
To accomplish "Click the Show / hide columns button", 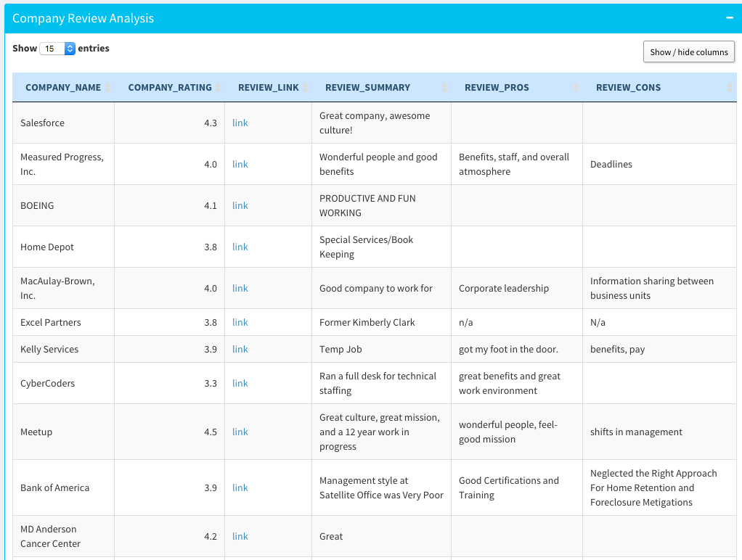I will (x=688, y=52).
